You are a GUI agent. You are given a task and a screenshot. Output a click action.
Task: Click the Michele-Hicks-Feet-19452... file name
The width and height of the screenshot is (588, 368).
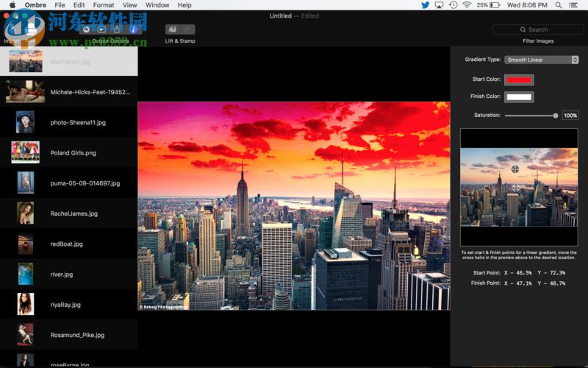tap(90, 92)
